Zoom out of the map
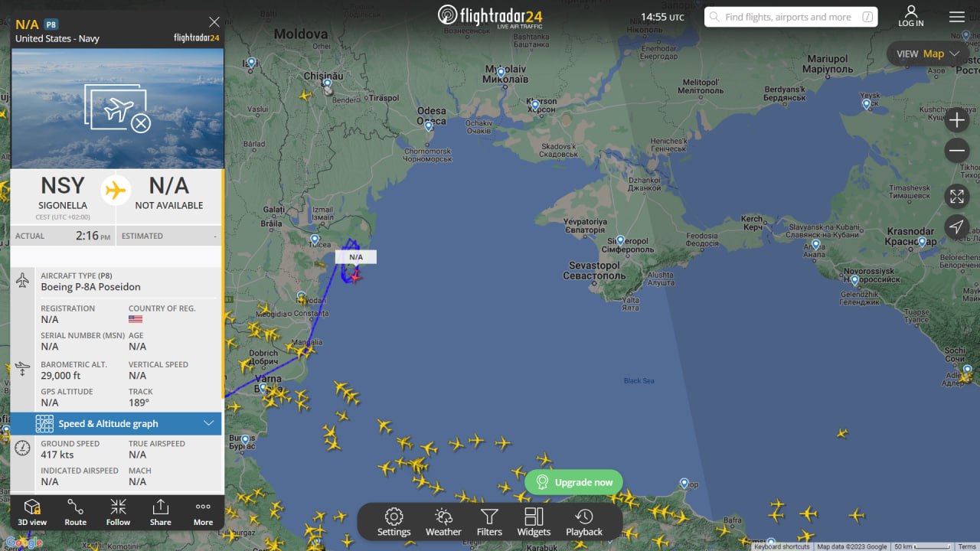 click(957, 151)
